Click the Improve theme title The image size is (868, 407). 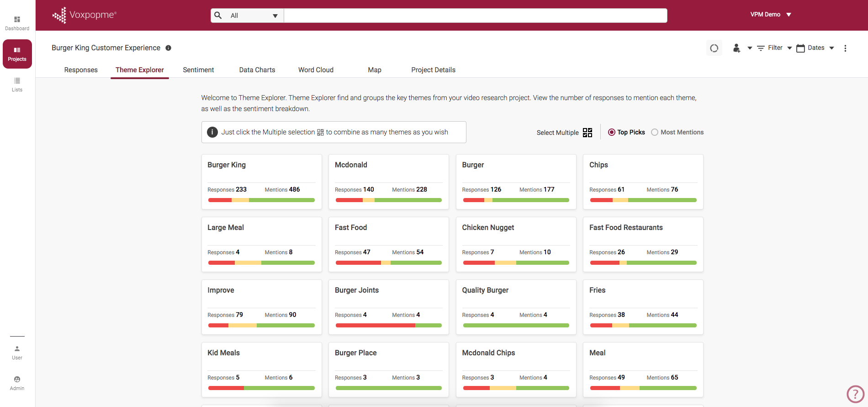click(x=221, y=290)
